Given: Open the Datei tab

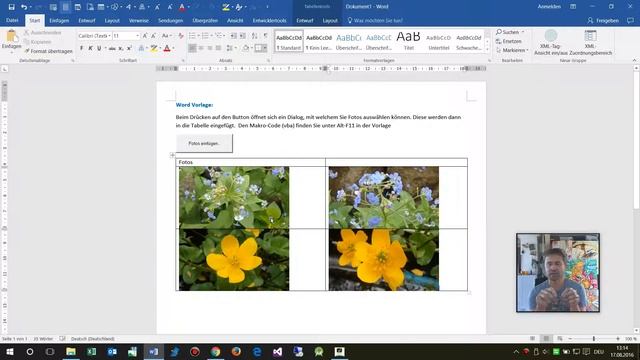Looking at the screenshot, I should 12,20.
